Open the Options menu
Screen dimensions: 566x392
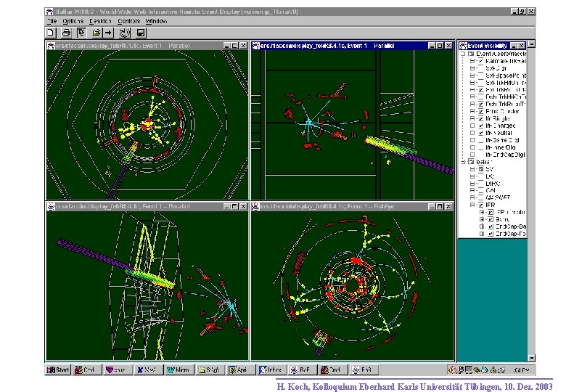point(73,21)
